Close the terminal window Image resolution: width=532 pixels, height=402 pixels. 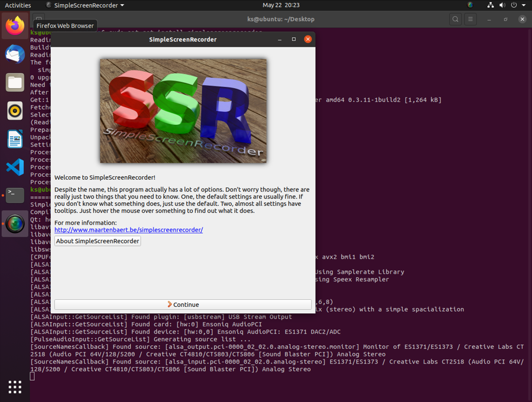tap(523, 19)
